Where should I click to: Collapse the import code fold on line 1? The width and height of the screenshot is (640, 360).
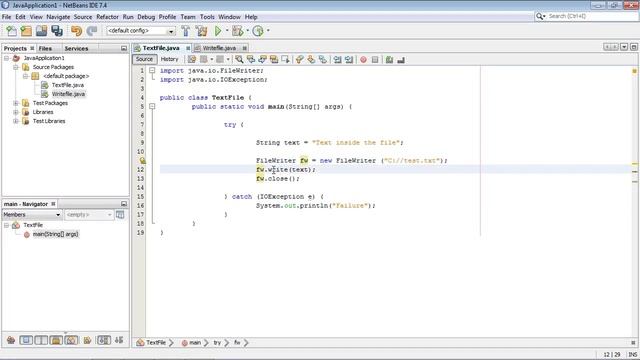click(x=152, y=71)
